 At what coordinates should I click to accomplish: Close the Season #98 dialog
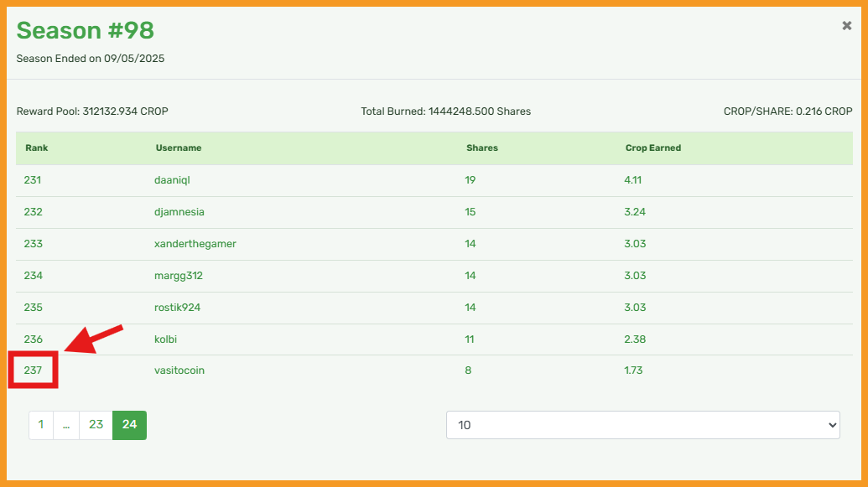[x=846, y=25]
